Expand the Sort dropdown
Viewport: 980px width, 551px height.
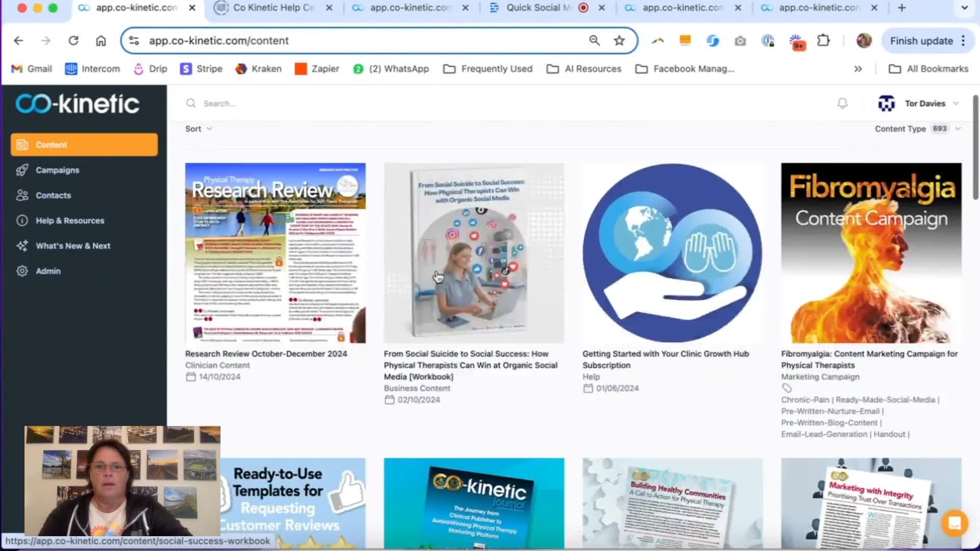[199, 129]
